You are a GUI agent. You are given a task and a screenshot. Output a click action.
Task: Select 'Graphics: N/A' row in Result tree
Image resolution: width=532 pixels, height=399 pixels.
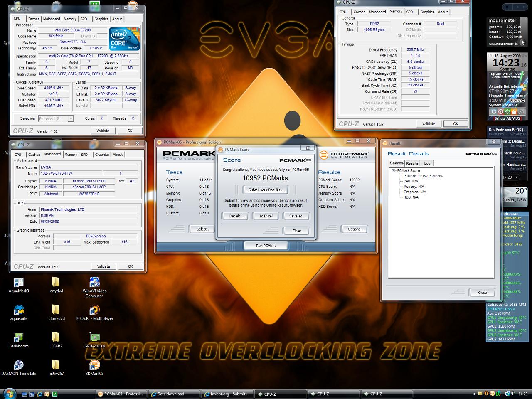[415, 192]
